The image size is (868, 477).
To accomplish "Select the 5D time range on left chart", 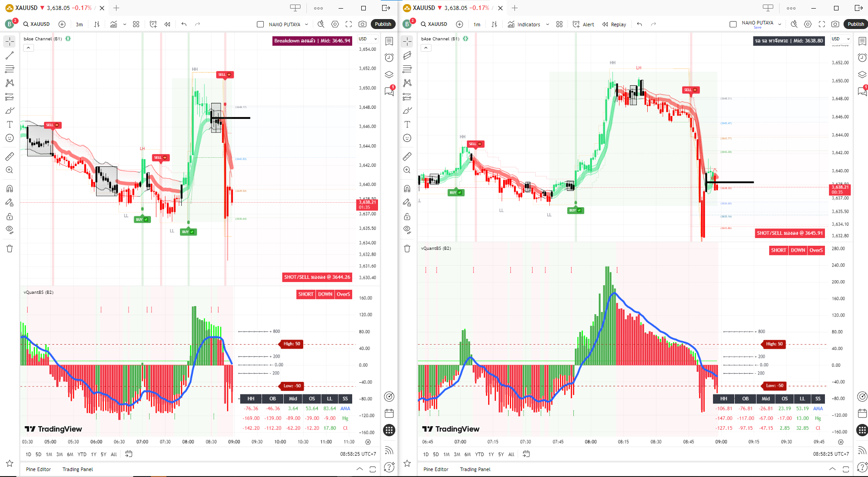I will pos(39,454).
